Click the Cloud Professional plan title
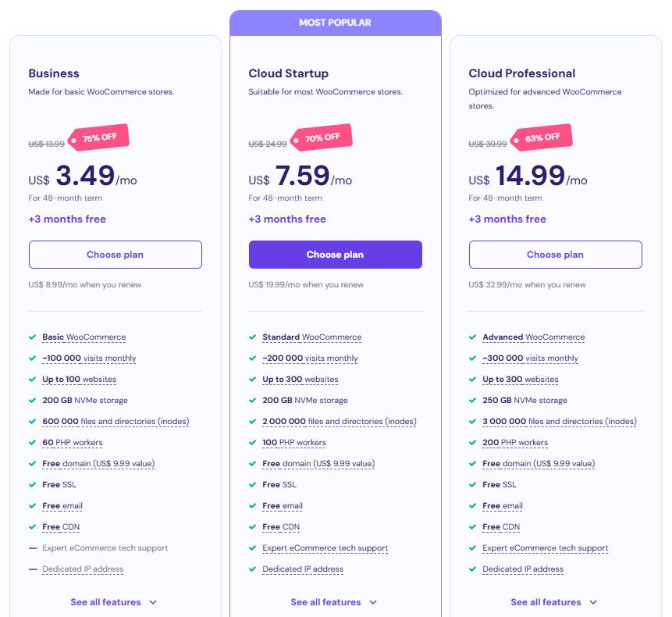 (x=521, y=73)
